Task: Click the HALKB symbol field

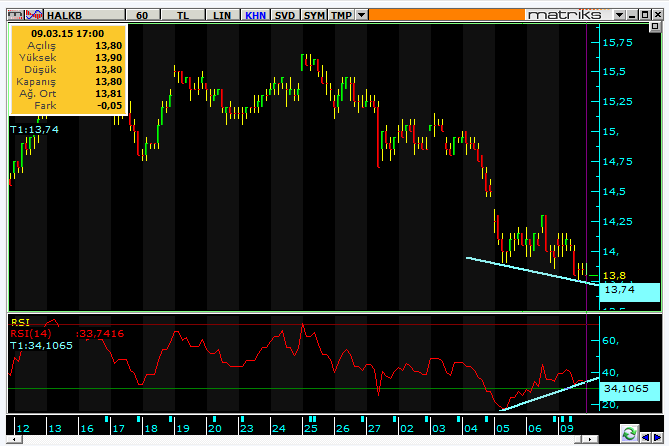Action: (x=84, y=15)
